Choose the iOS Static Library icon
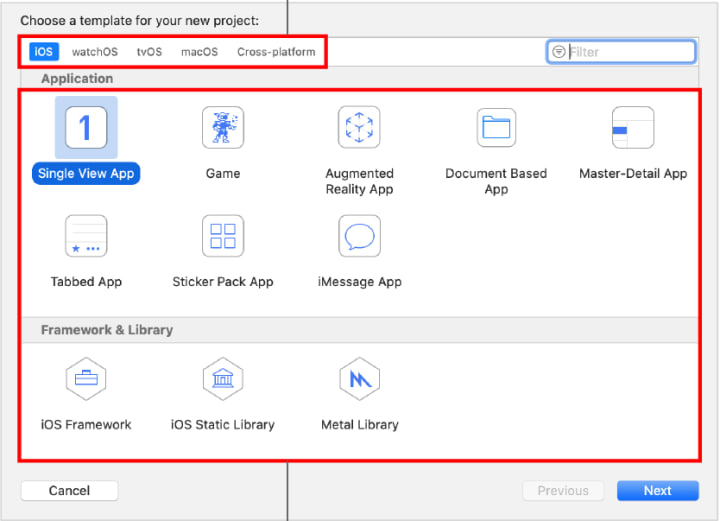Screen dimensions: 720x521 [x=223, y=379]
